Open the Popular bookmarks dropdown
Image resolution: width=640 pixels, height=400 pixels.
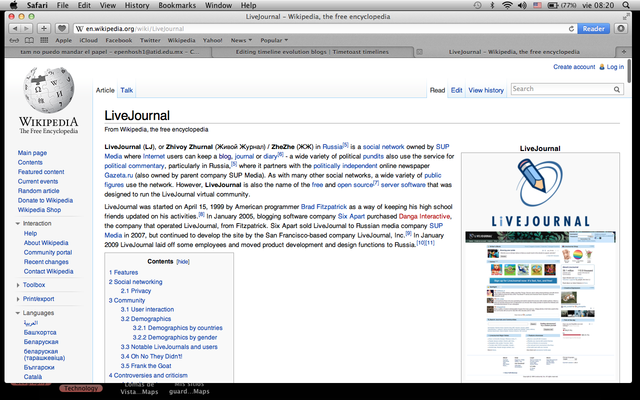coord(274,40)
